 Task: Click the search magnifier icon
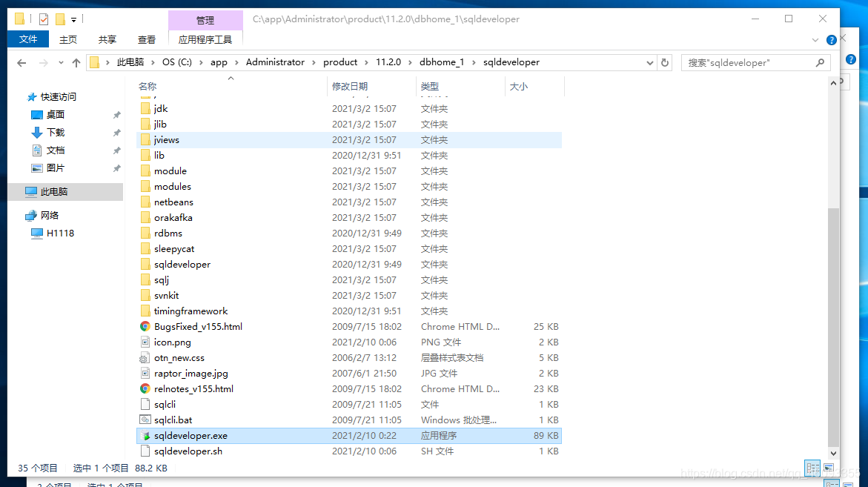point(820,62)
